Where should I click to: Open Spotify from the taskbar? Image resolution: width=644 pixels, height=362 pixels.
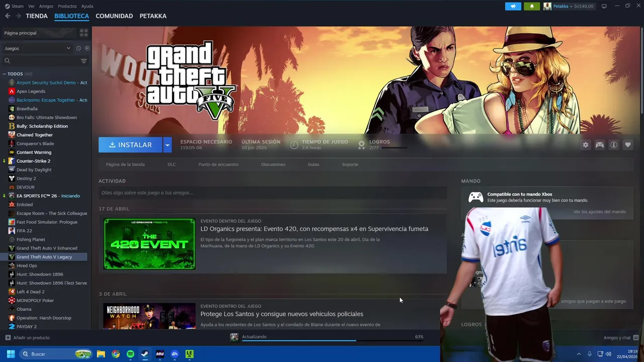tap(130, 354)
